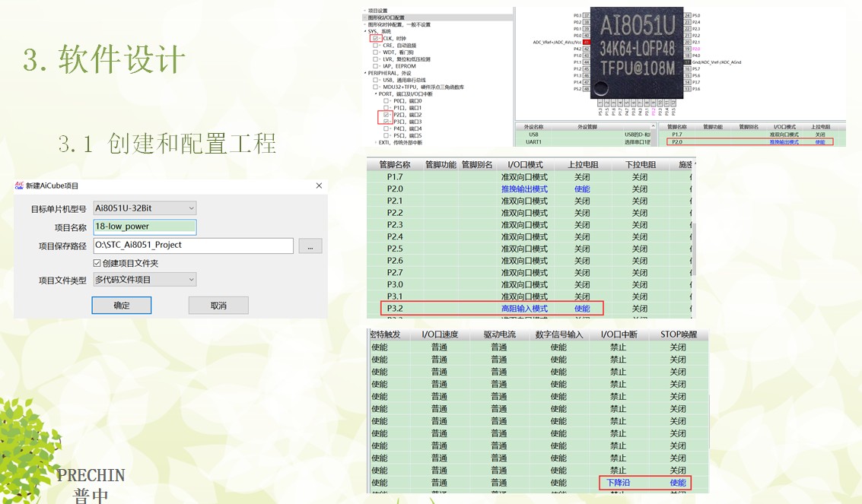Image resolution: width=862 pixels, height=504 pixels.
Task: Toggle the 创建项目文件夹 checkbox
Action: [x=97, y=263]
